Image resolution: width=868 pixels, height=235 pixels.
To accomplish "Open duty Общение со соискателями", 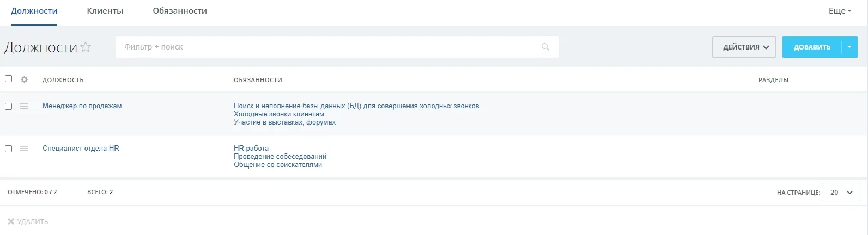I will point(278,165).
